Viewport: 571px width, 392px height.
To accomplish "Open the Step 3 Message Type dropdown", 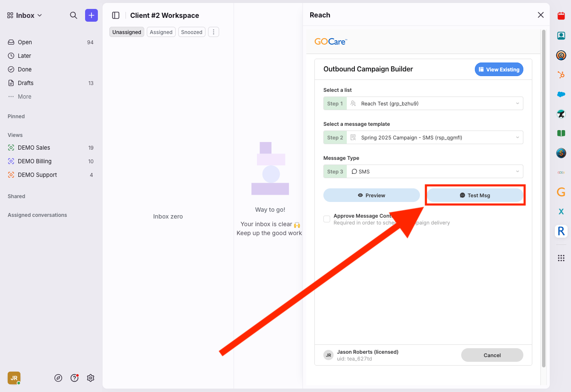I will (x=434, y=172).
